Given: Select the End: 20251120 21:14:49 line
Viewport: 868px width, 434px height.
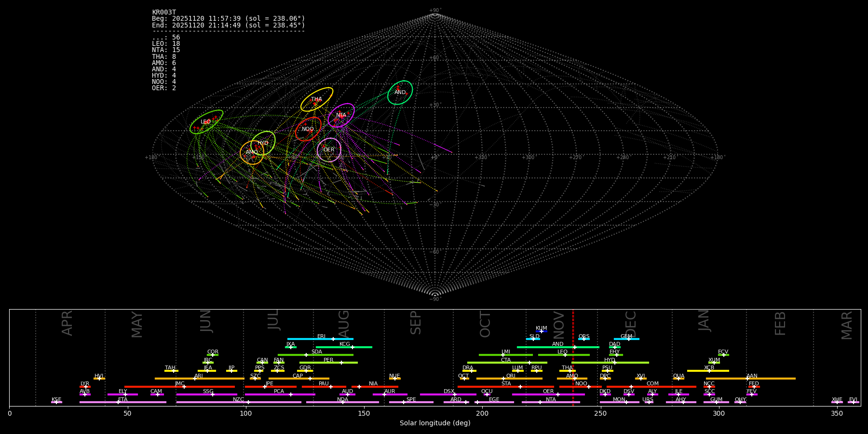Looking at the screenshot, I should [229, 25].
